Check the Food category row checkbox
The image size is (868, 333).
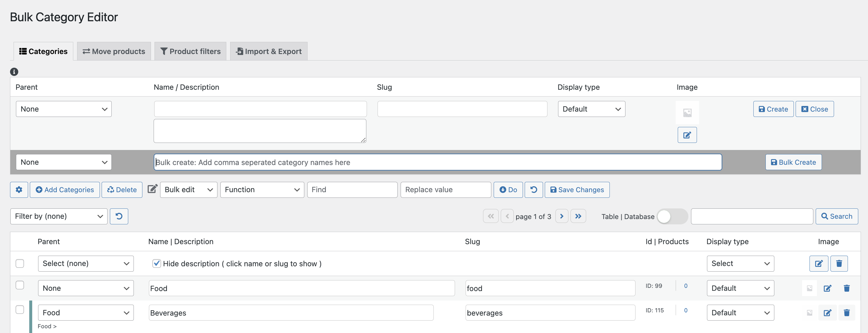tap(20, 285)
